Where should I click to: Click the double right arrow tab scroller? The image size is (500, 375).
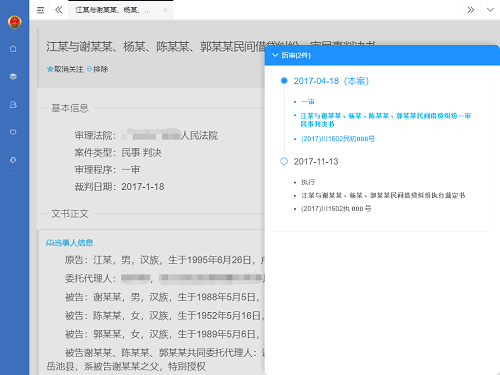[470, 10]
